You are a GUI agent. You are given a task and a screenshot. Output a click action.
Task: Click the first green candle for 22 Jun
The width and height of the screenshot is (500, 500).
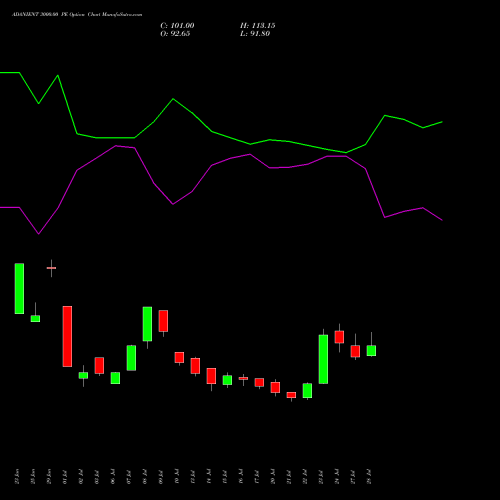point(19,288)
